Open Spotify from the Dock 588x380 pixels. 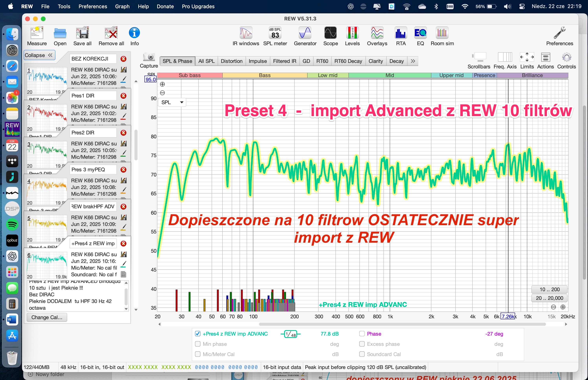coord(12,224)
